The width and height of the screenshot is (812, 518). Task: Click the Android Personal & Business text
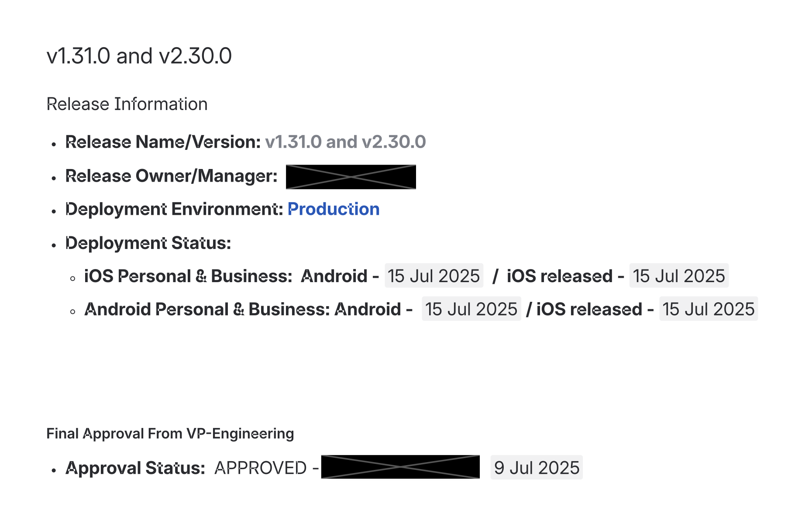point(207,309)
